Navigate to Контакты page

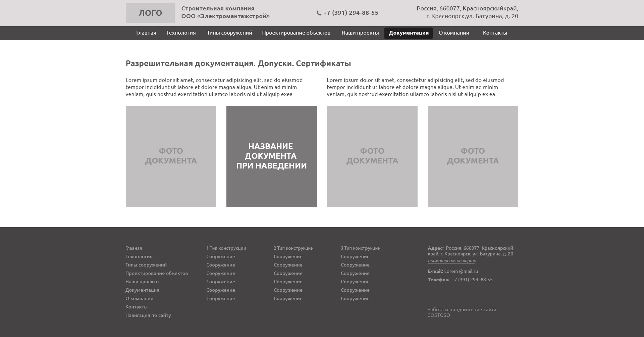tap(495, 33)
